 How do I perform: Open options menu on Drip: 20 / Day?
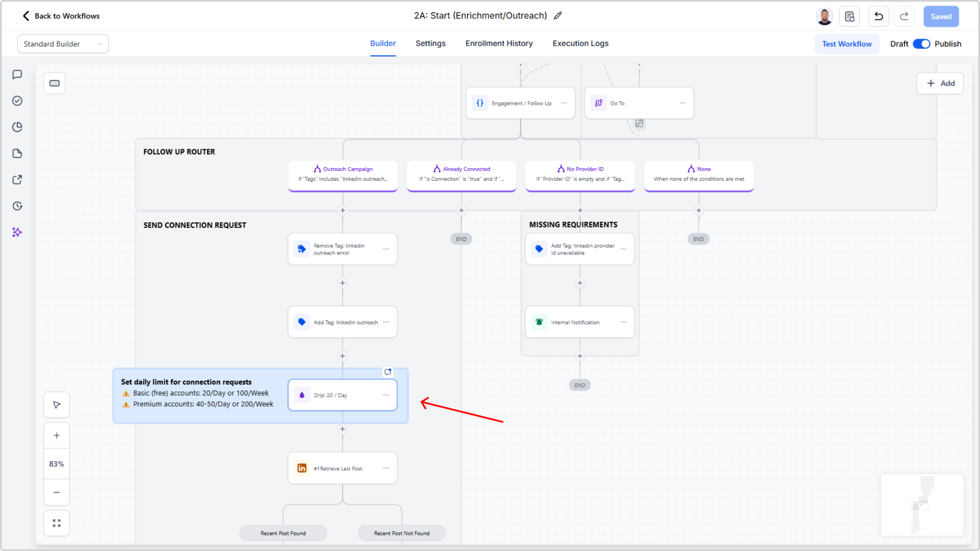[386, 395]
